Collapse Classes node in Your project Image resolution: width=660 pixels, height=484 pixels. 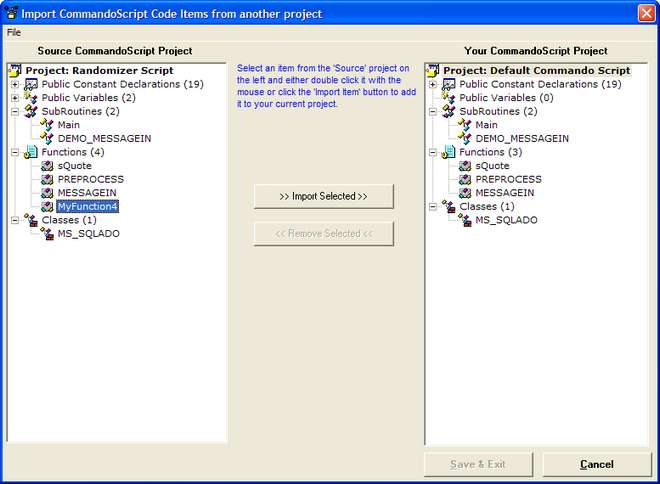(x=433, y=207)
